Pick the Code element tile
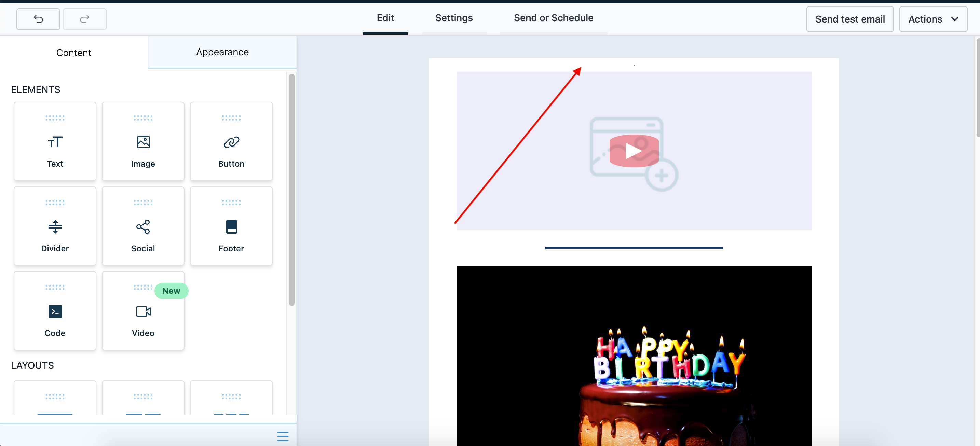Image resolution: width=980 pixels, height=446 pixels. [55, 311]
